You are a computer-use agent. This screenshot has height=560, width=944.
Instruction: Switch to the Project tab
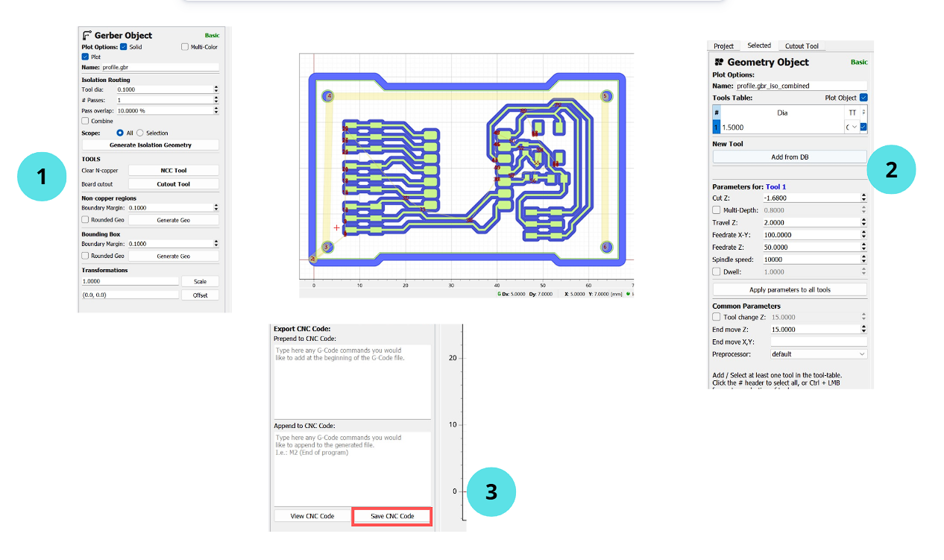tap(723, 46)
